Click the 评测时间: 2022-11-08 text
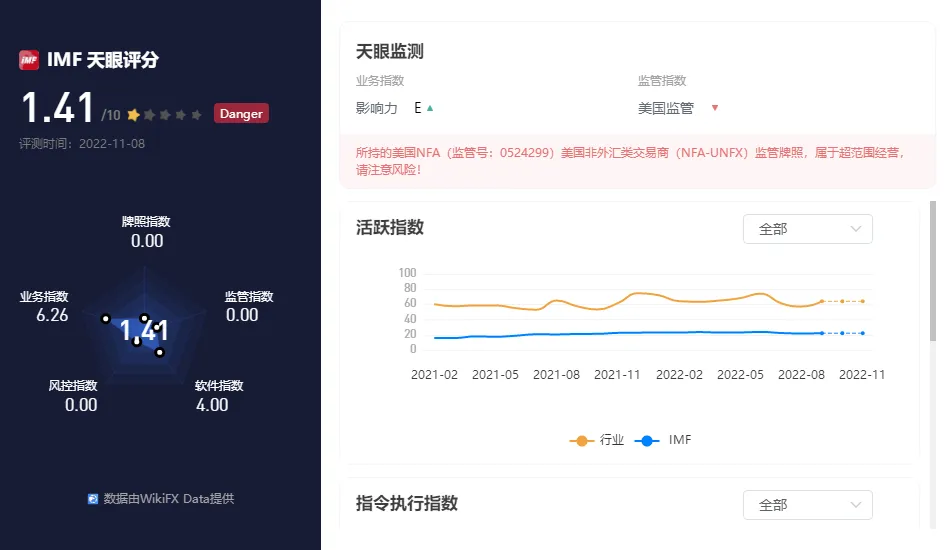 [x=82, y=144]
